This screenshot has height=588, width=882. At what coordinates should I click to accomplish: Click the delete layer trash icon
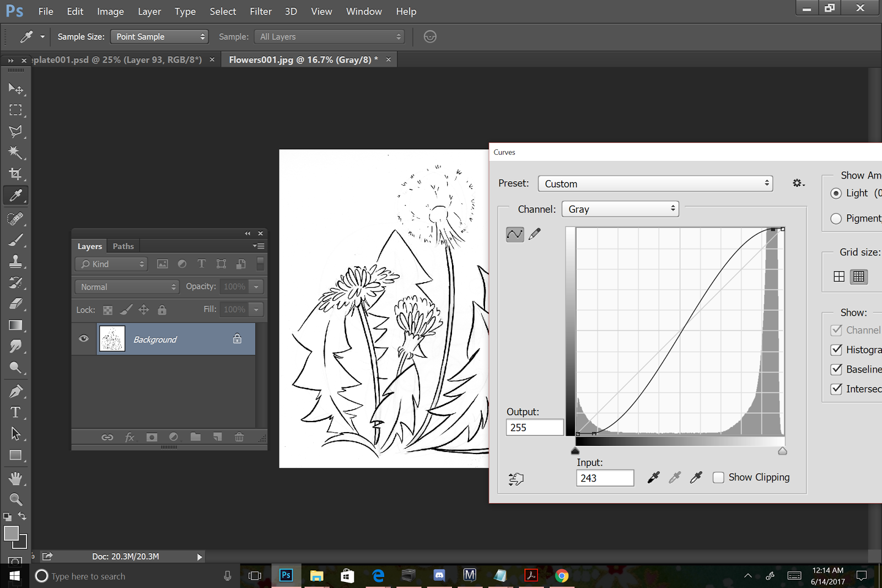click(239, 437)
